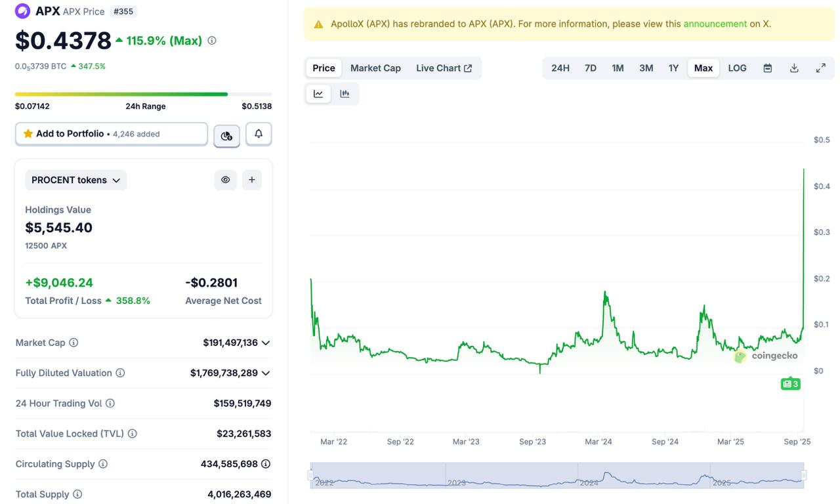
Task: Select 1M time range
Action: click(618, 68)
